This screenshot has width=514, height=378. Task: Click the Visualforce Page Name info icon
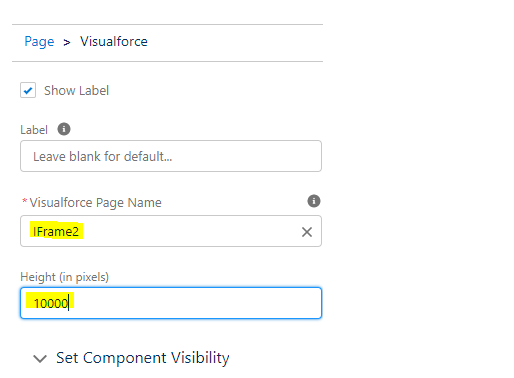pyautogui.click(x=314, y=201)
